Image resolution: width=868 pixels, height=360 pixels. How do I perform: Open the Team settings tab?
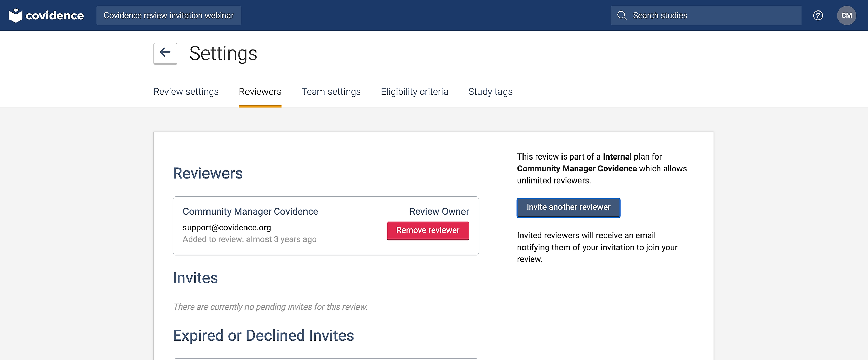[331, 92]
